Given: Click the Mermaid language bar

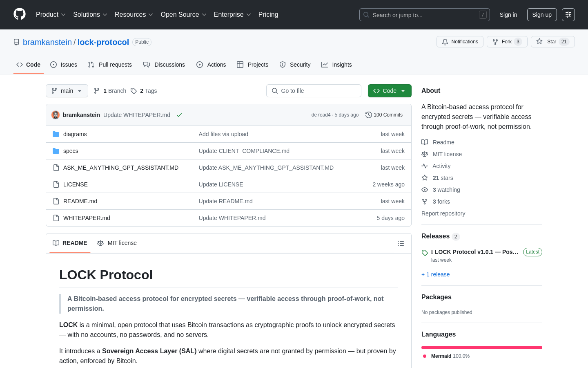Looking at the screenshot, I should pyautogui.click(x=482, y=348).
